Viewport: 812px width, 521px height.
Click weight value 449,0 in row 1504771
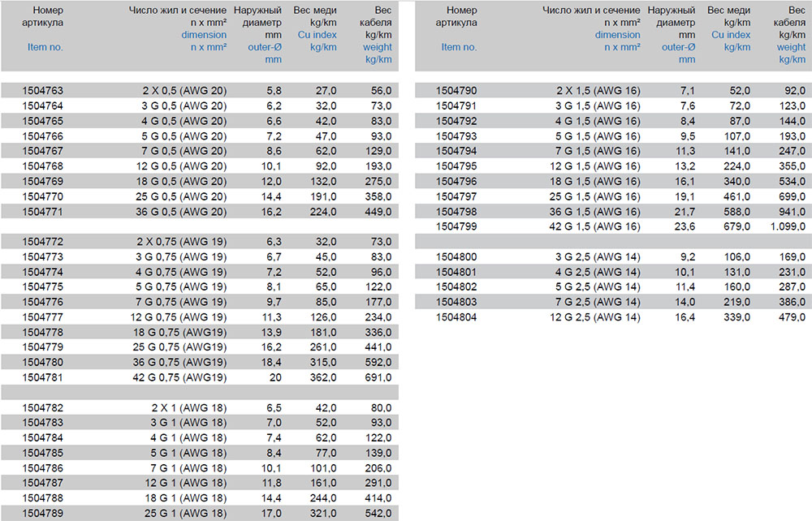378,212
